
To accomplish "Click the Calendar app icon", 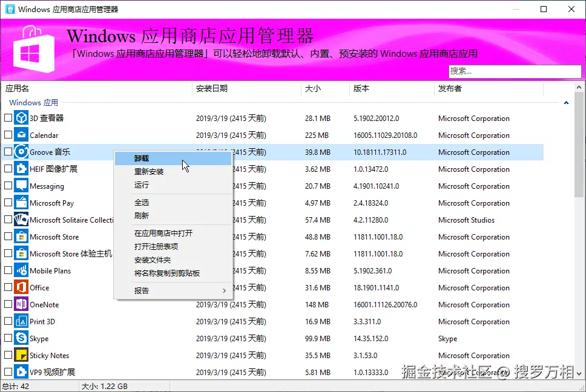I will [21, 135].
